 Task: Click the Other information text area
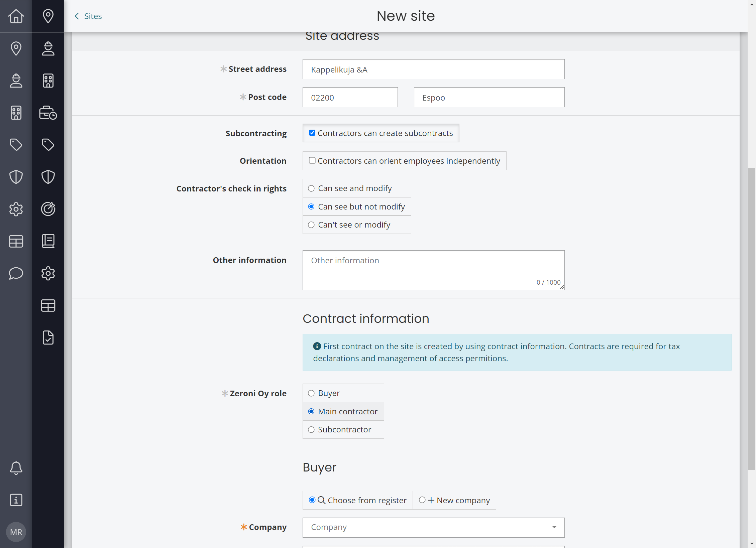[x=433, y=270]
